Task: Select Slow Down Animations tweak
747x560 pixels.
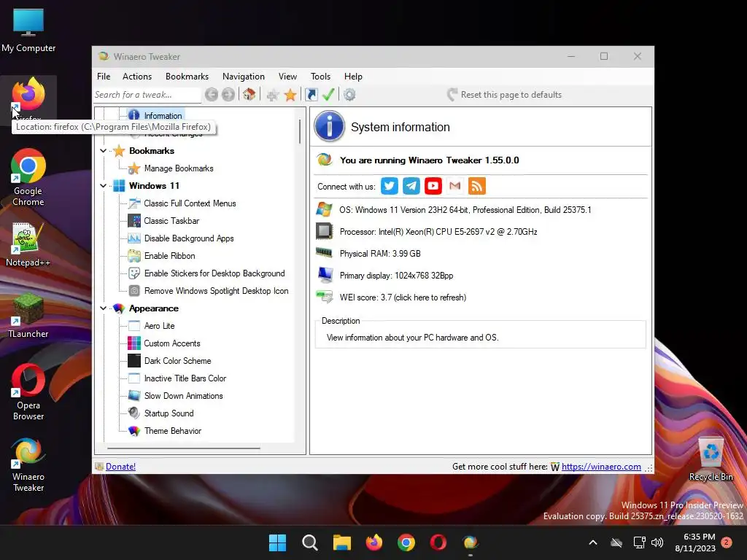Action: point(183,396)
